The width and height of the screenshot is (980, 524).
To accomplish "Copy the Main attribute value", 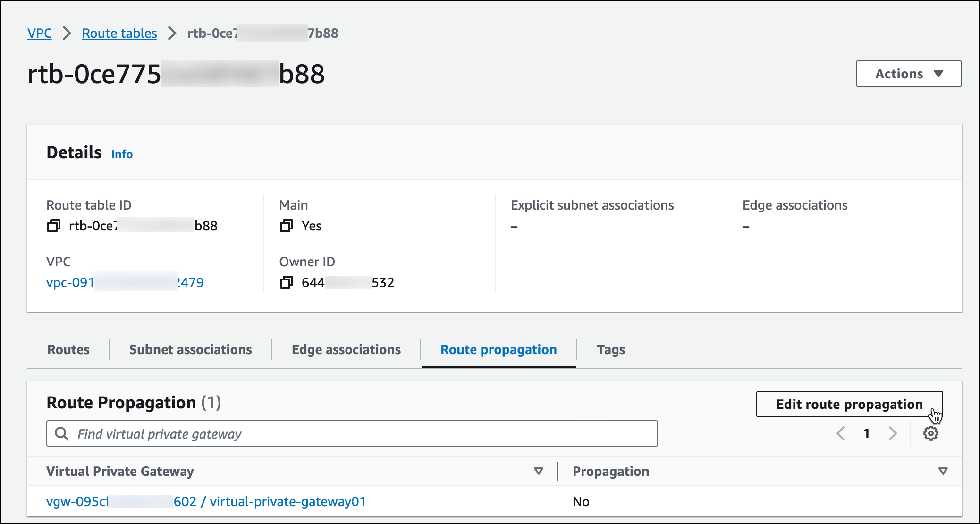I will (x=286, y=226).
